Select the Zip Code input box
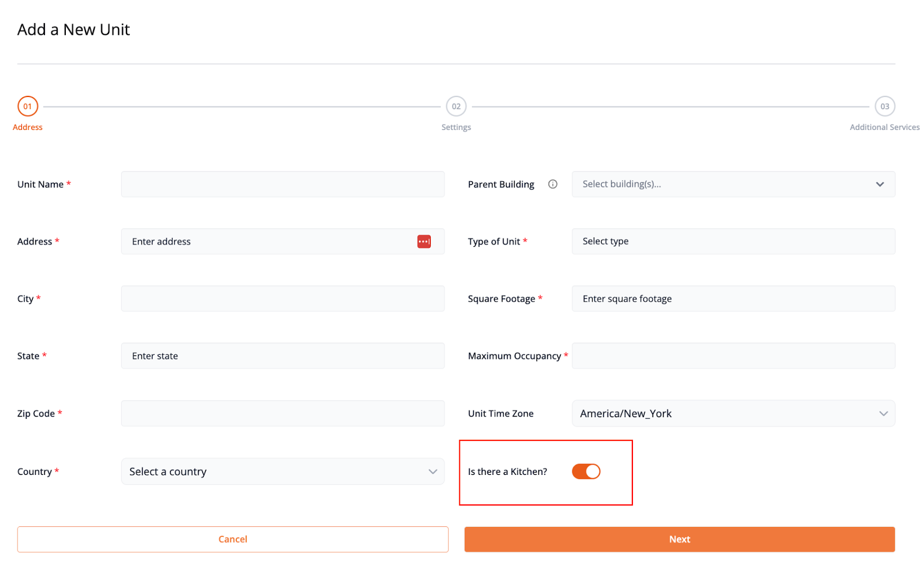The width and height of the screenshot is (924, 572). pyautogui.click(x=282, y=414)
